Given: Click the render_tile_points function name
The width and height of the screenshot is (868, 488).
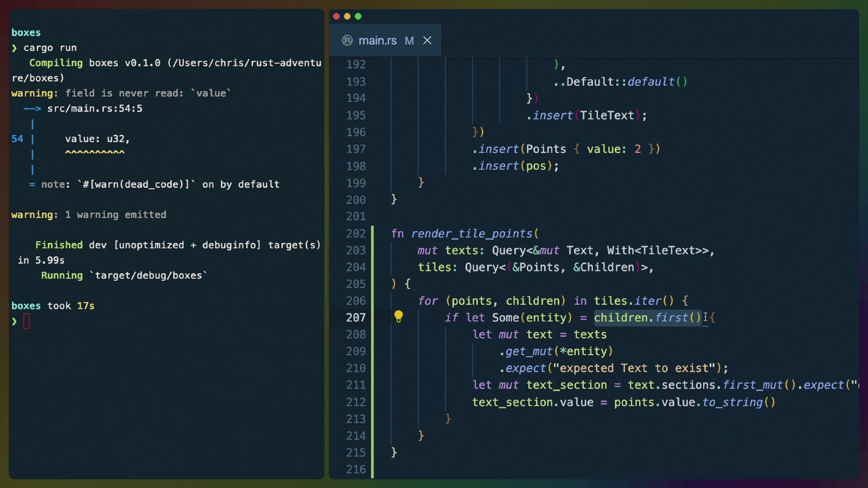Looking at the screenshot, I should click(x=472, y=234).
